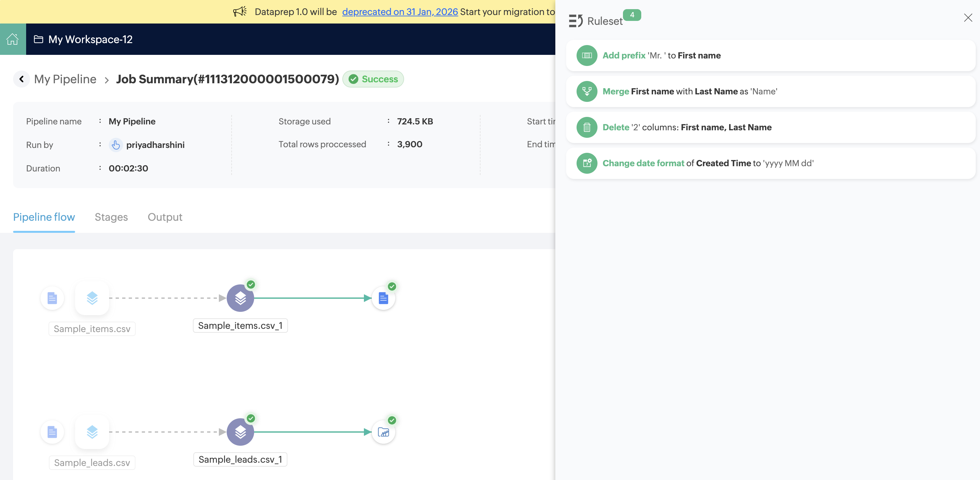Click the Delete columns trash icon

pos(587,127)
